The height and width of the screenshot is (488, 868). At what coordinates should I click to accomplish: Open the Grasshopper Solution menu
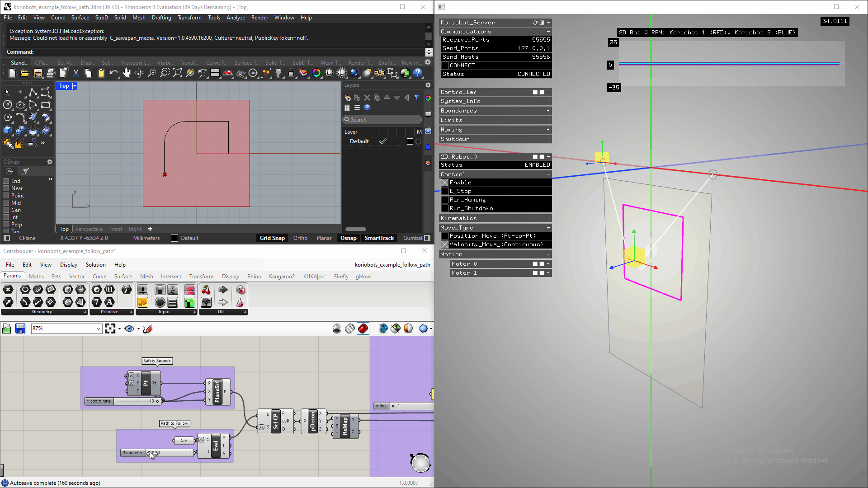point(96,265)
